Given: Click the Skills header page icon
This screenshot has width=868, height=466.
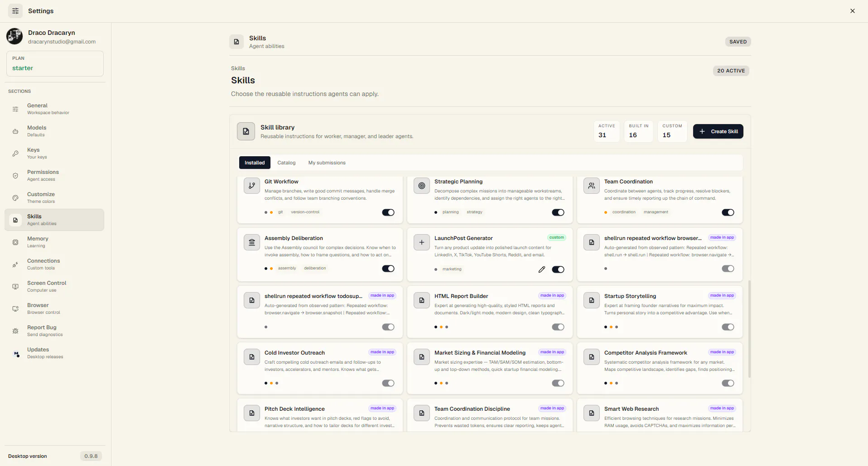Looking at the screenshot, I should point(236,42).
